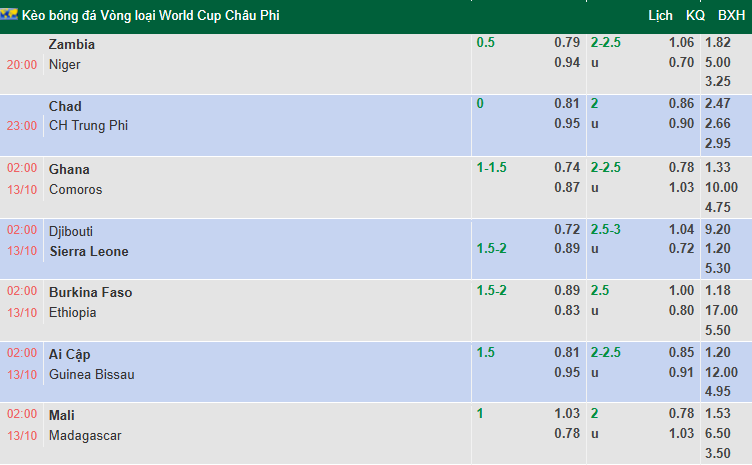Click the Ai Cập team name
The height and width of the screenshot is (465, 752).
click(70, 354)
